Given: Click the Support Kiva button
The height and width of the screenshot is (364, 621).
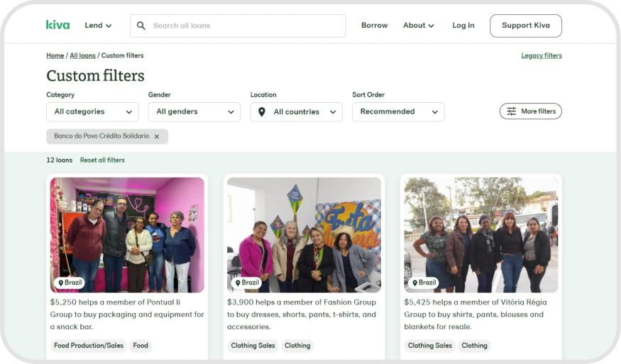Looking at the screenshot, I should point(526,26).
